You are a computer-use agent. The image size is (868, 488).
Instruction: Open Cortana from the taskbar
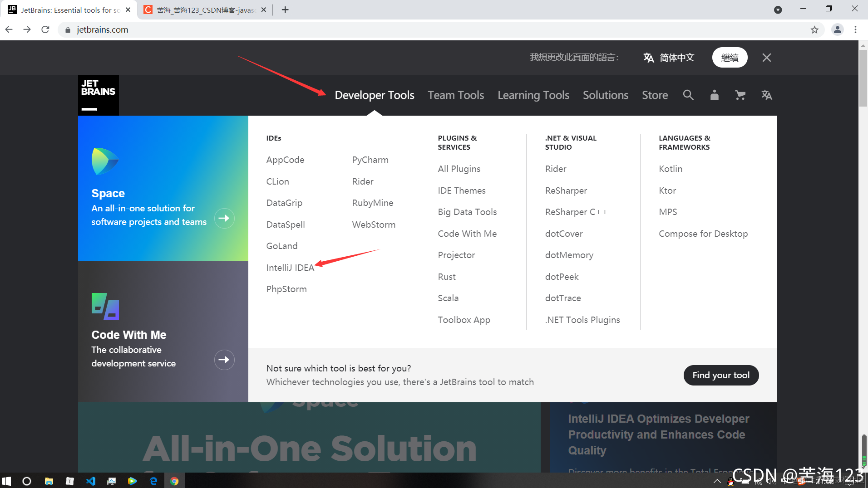pyautogui.click(x=27, y=481)
